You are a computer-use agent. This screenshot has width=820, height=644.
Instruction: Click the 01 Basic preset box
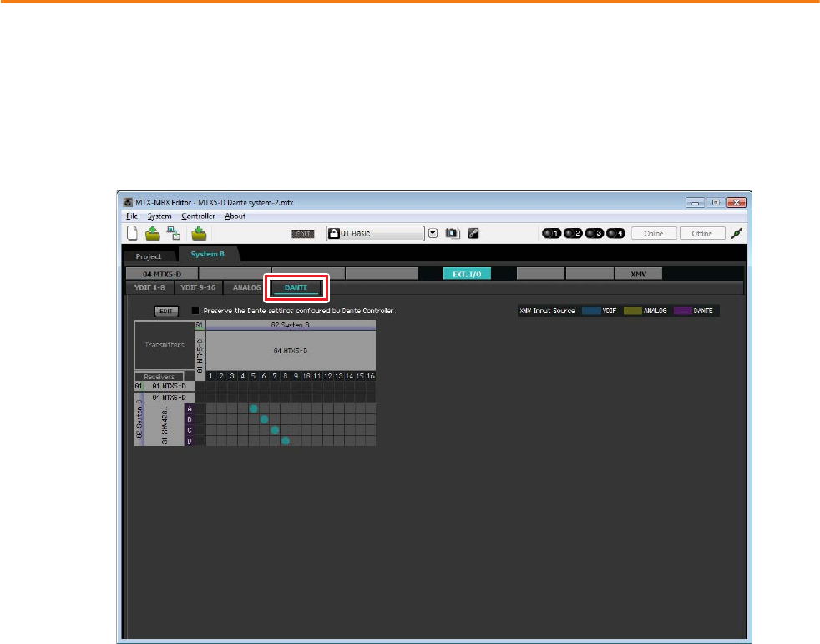(376, 233)
